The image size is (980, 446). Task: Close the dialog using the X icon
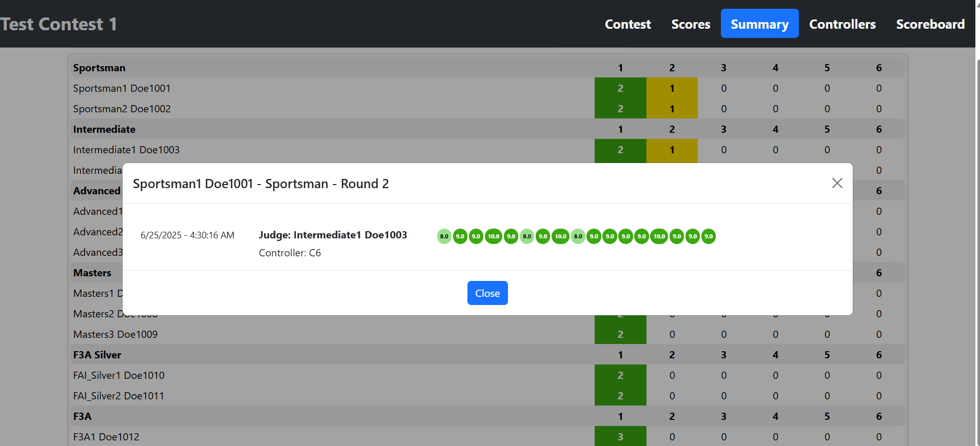coord(837,183)
